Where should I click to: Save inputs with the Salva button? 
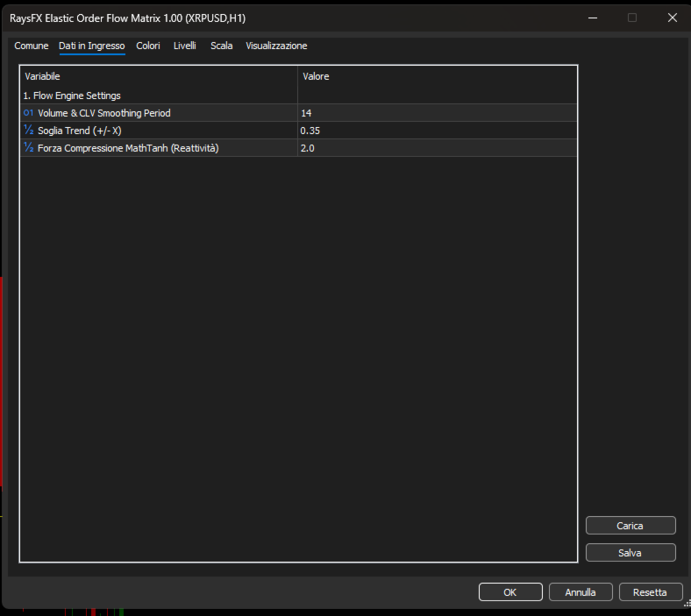(630, 553)
